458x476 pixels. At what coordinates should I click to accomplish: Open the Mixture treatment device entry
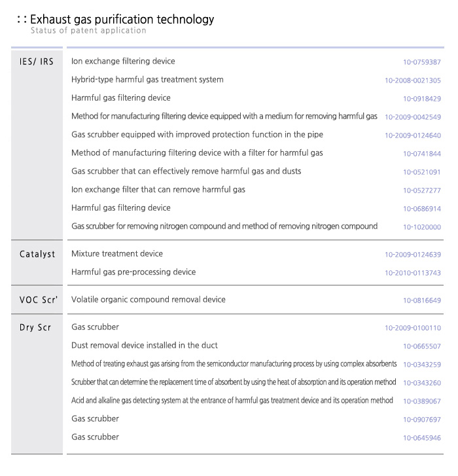[x=117, y=254]
